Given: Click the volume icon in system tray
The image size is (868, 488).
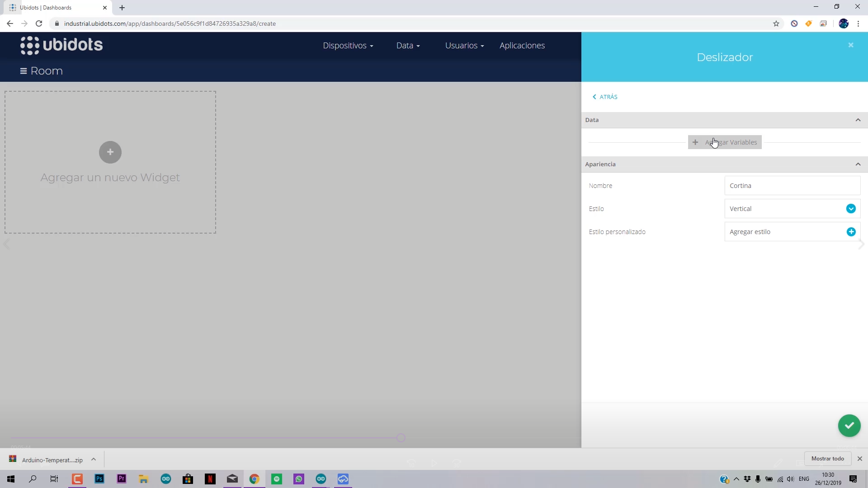Looking at the screenshot, I should tap(790, 479).
